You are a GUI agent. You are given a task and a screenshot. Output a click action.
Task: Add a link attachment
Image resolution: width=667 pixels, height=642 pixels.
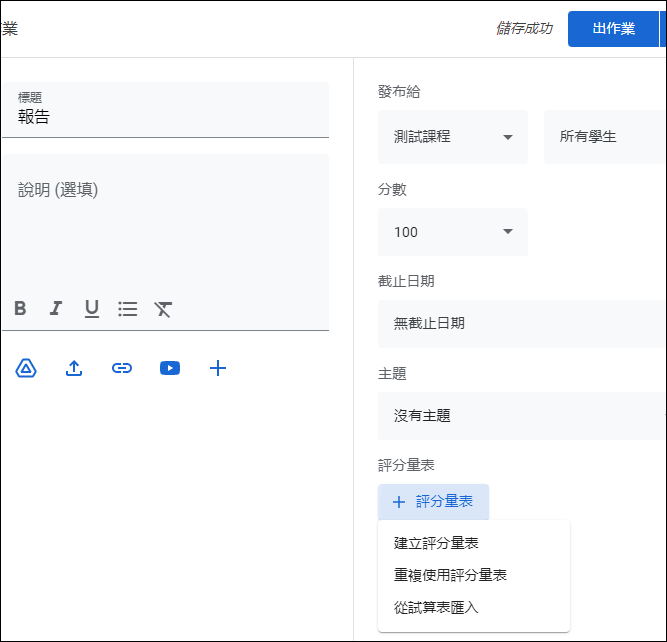122,368
